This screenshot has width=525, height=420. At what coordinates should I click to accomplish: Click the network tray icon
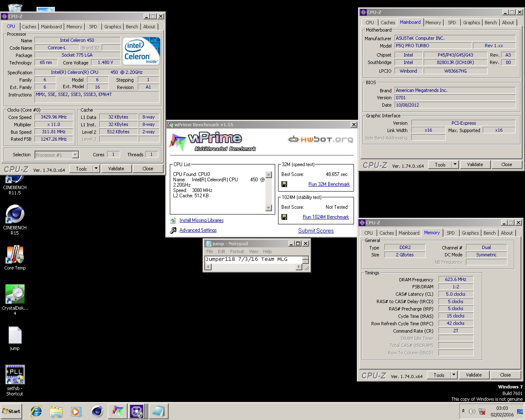pos(482,411)
